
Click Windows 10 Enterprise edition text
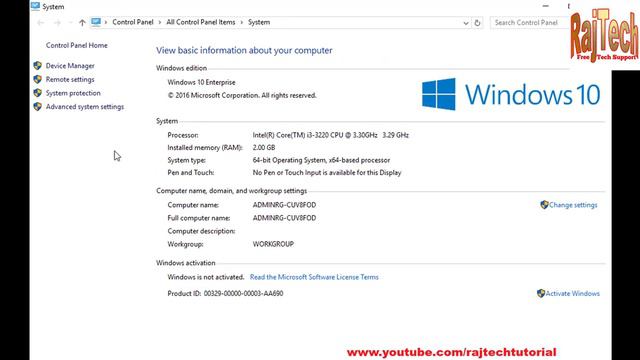tap(201, 82)
